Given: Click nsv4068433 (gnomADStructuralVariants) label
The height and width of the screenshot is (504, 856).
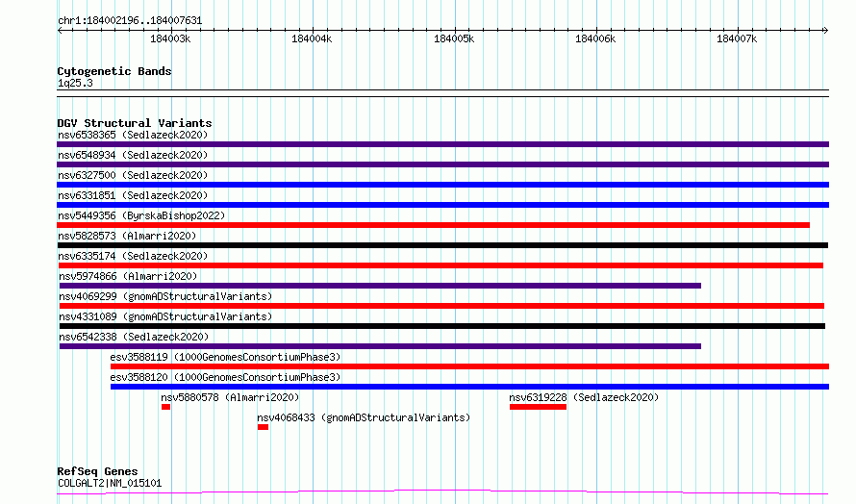Looking at the screenshot, I should coord(364,417).
